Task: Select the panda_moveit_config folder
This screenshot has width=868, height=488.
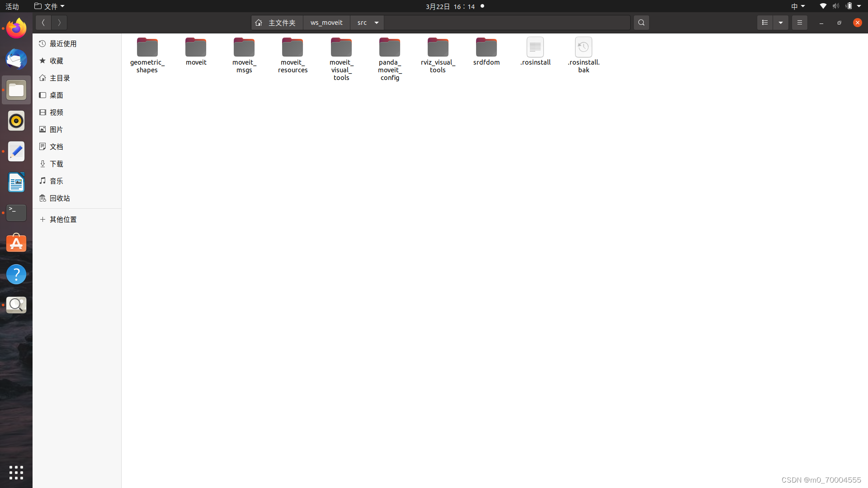Action: (390, 48)
